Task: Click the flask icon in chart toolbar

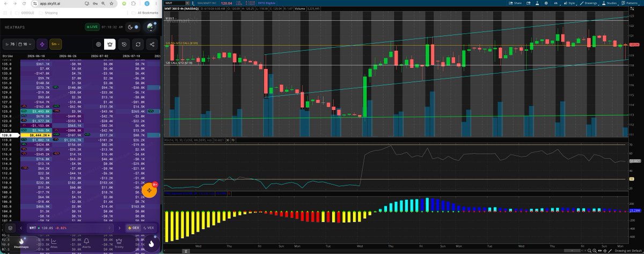Action: tap(537, 3)
